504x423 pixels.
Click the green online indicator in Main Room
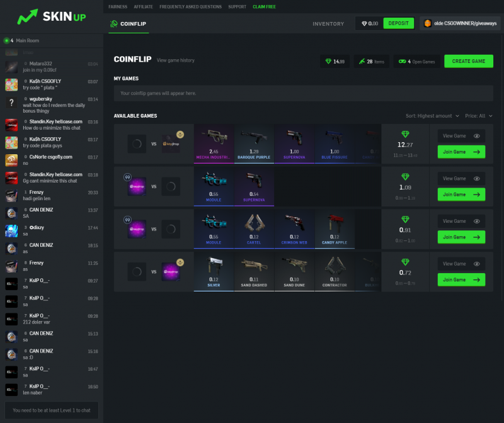(x=6, y=40)
